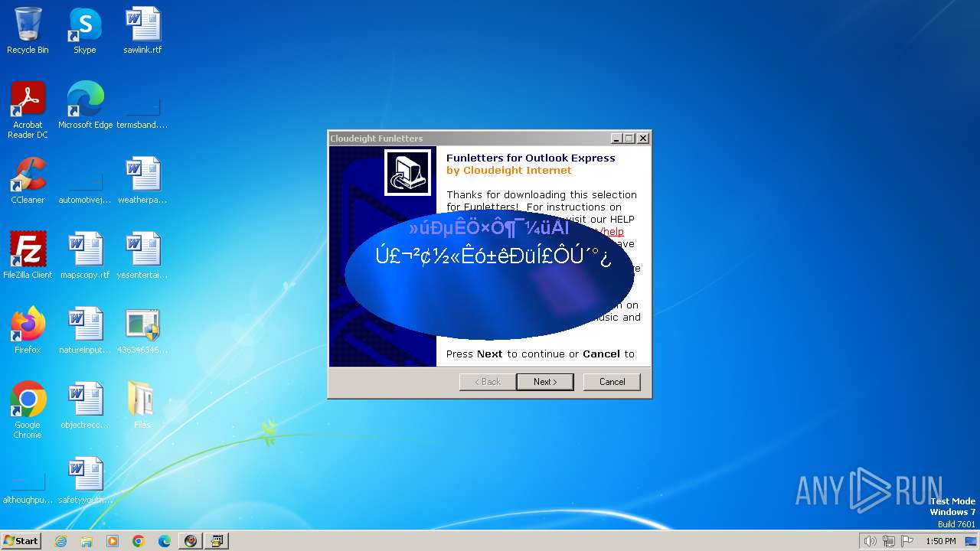Close the Cloudeight Funletters window
980x551 pixels.
click(643, 139)
